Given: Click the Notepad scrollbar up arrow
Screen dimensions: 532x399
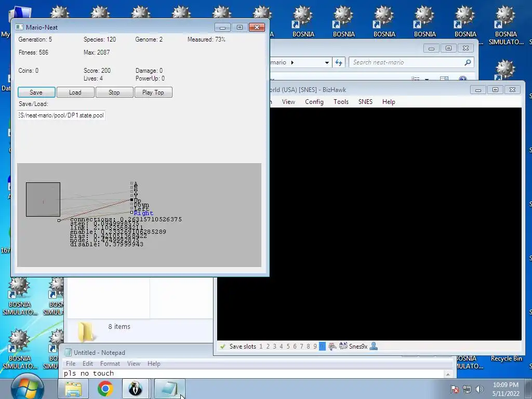Looking at the screenshot, I should pyautogui.click(x=448, y=374).
